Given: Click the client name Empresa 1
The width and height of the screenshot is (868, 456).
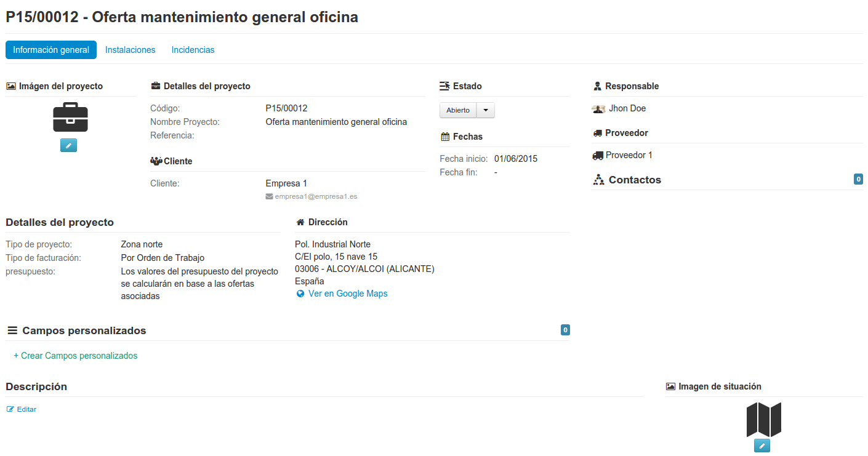Looking at the screenshot, I should pyautogui.click(x=286, y=183).
